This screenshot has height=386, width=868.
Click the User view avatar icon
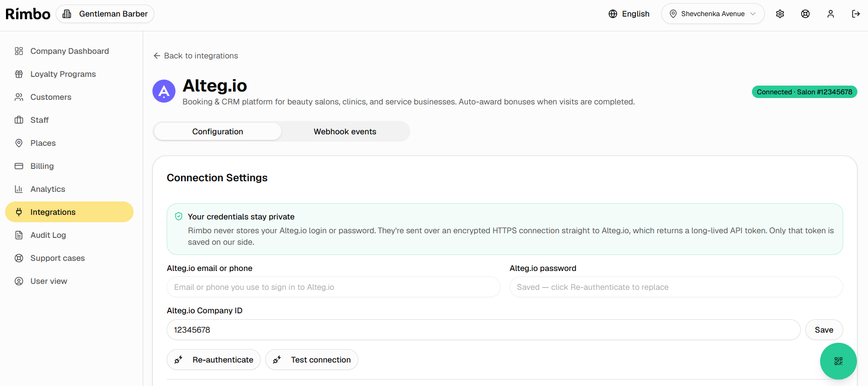[19, 281]
